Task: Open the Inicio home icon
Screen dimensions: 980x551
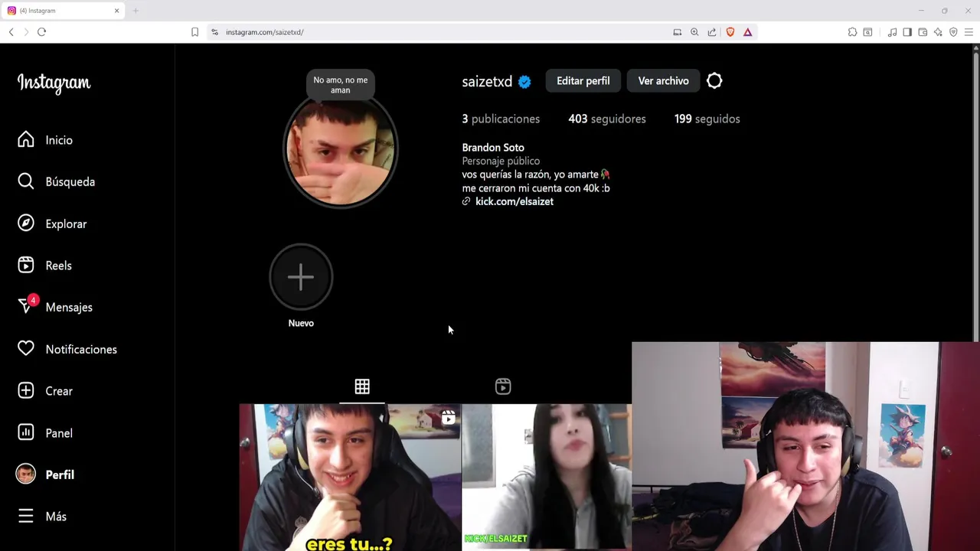Action: [26, 139]
